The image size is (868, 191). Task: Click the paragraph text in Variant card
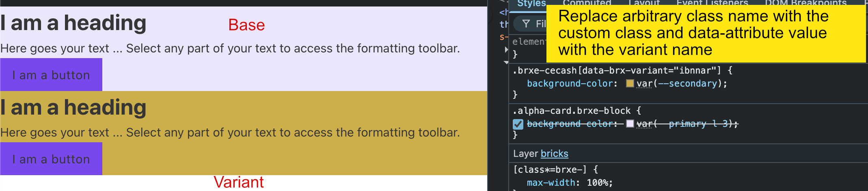pos(230,132)
